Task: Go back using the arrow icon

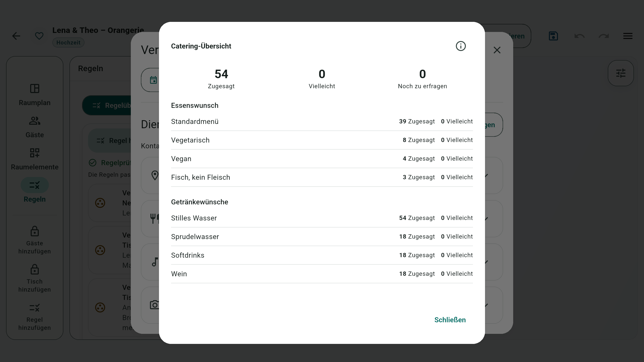Action: 16,36
